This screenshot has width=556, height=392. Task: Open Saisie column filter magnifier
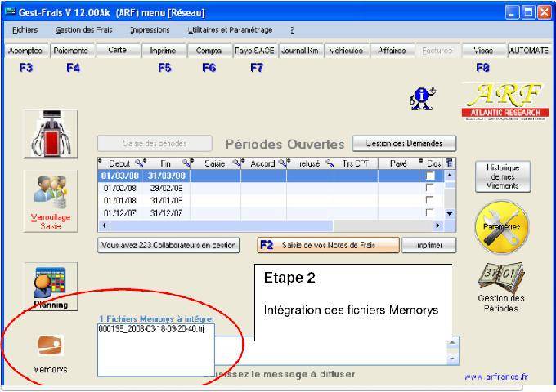tap(232, 163)
